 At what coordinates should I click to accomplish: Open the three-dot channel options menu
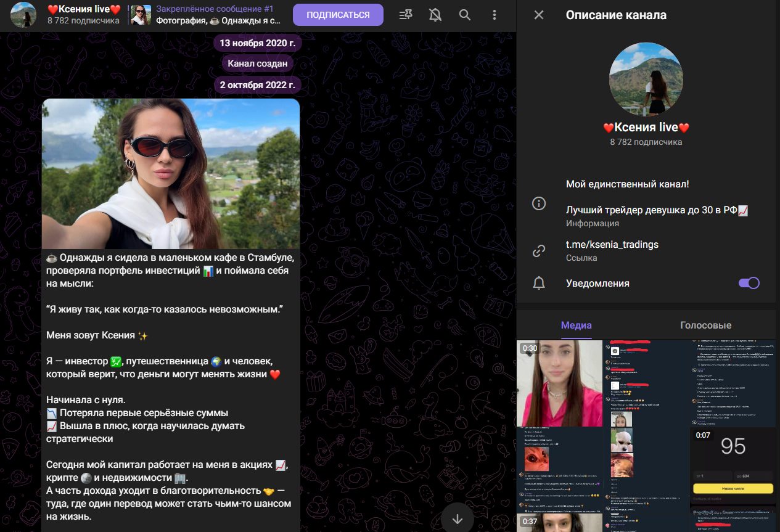(495, 14)
